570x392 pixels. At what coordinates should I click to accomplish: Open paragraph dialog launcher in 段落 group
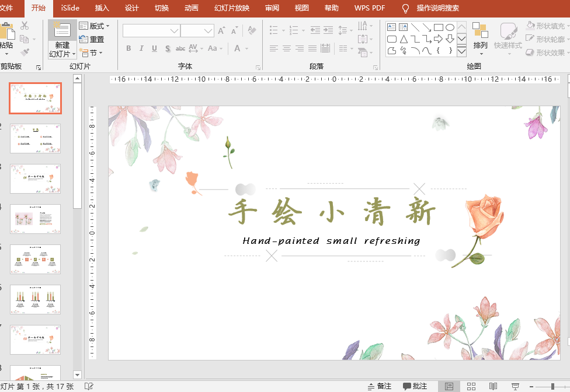pyautogui.click(x=376, y=68)
